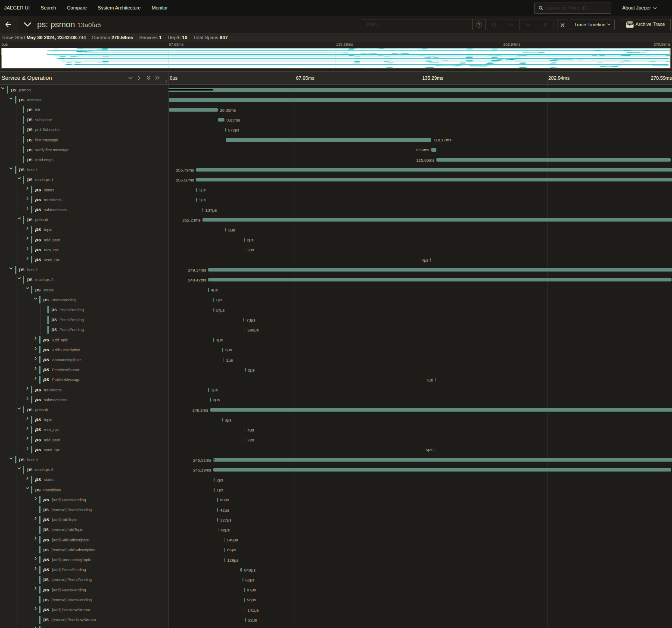
Task: Select the verify first message span row
Action: point(95,150)
